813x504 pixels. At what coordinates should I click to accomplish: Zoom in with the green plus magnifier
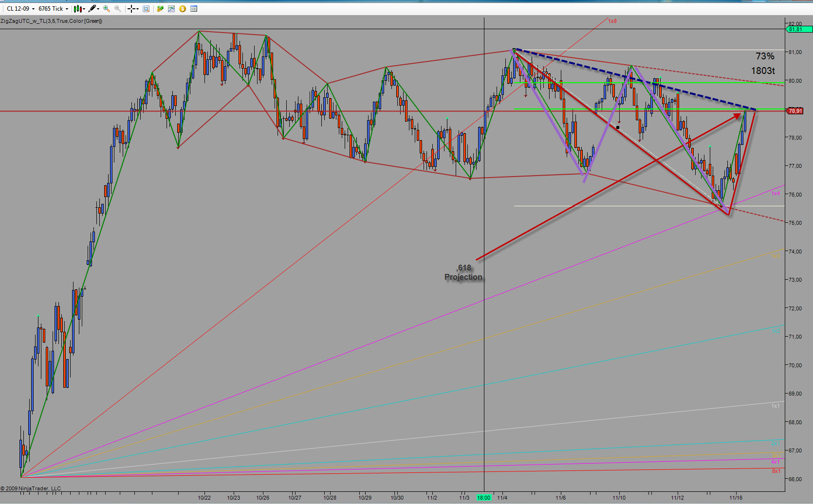(x=107, y=9)
